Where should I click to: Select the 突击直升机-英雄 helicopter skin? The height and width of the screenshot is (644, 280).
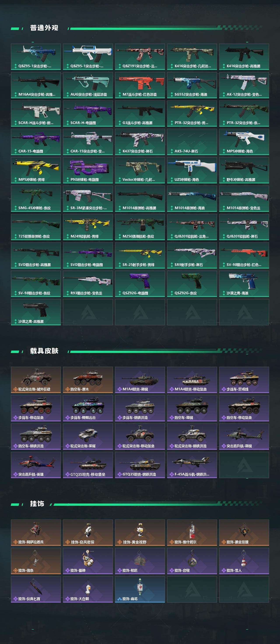coord(36,465)
